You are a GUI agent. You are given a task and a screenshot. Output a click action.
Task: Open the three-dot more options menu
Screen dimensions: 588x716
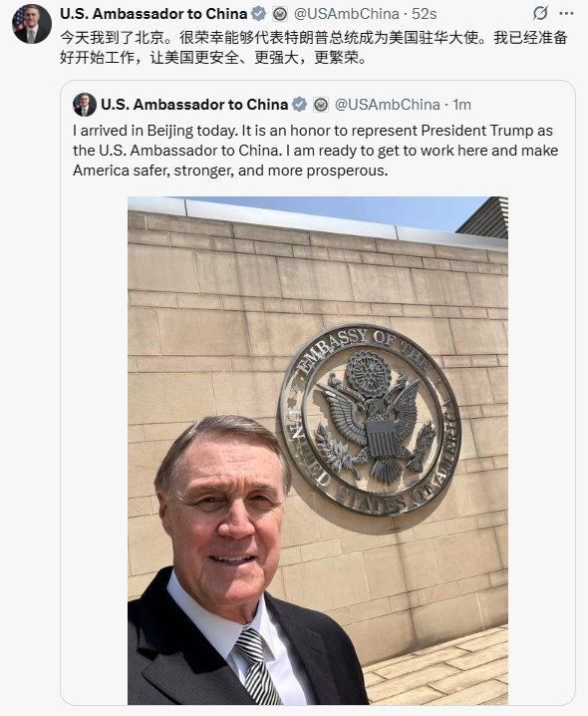[566, 14]
